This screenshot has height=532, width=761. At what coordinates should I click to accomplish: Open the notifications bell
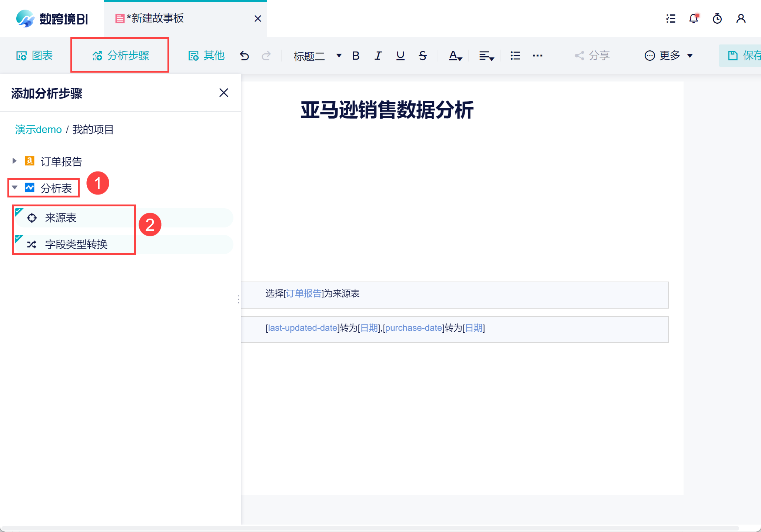(x=694, y=19)
